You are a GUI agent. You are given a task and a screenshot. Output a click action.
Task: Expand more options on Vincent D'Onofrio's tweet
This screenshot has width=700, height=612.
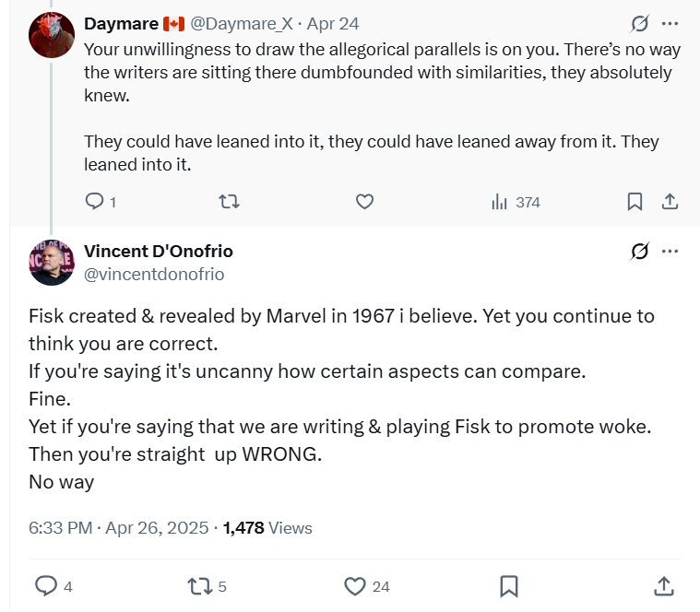(x=670, y=252)
